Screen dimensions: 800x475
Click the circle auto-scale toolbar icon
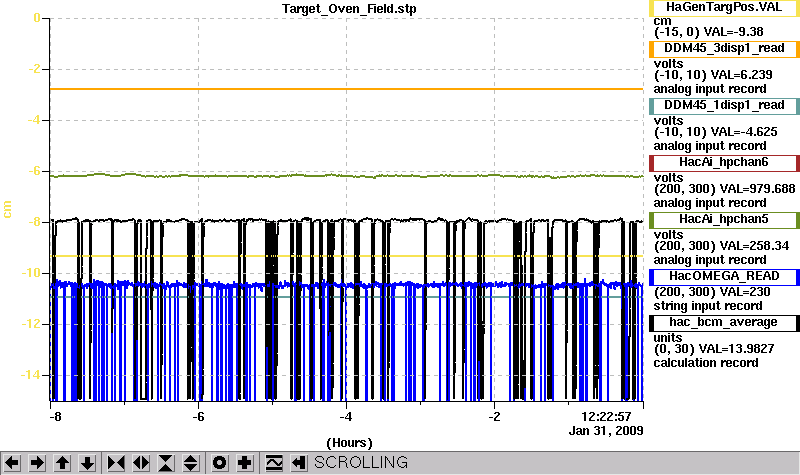219,463
